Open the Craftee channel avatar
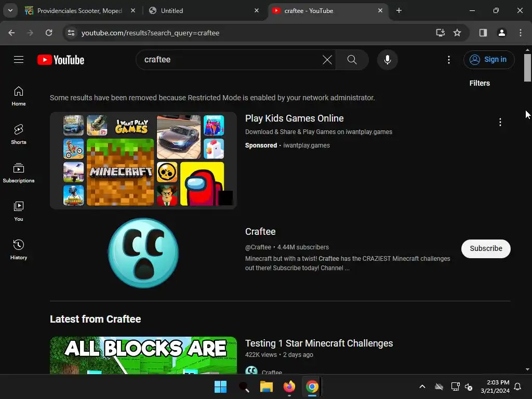Screen dimensions: 532x399 click(x=143, y=253)
